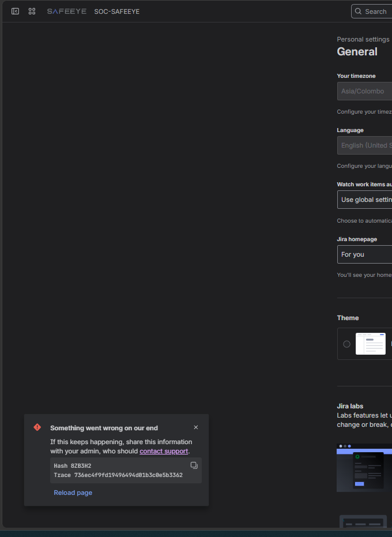Click the Search field
This screenshot has height=537, width=392.
coord(371,12)
